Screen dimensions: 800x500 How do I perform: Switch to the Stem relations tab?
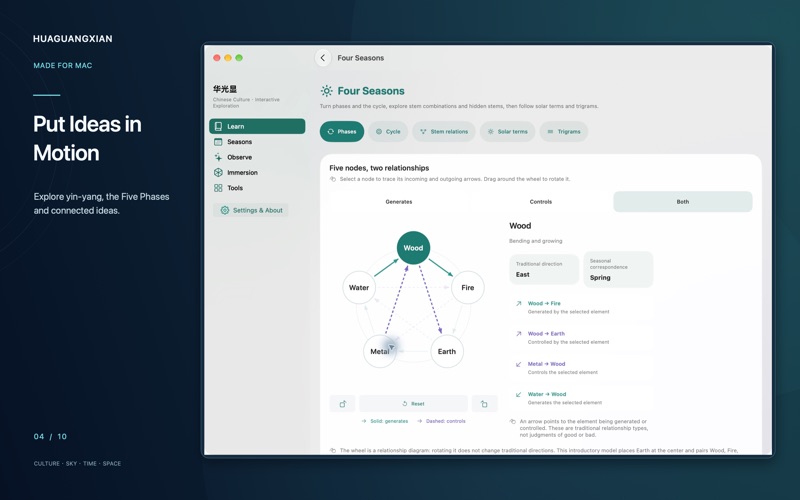point(444,132)
